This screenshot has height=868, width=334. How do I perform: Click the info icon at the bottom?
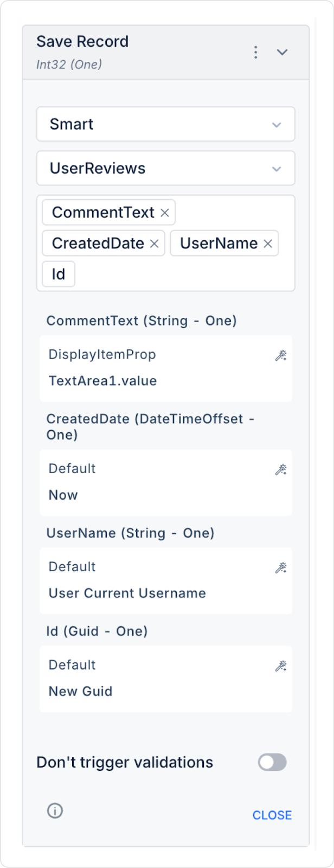55,810
